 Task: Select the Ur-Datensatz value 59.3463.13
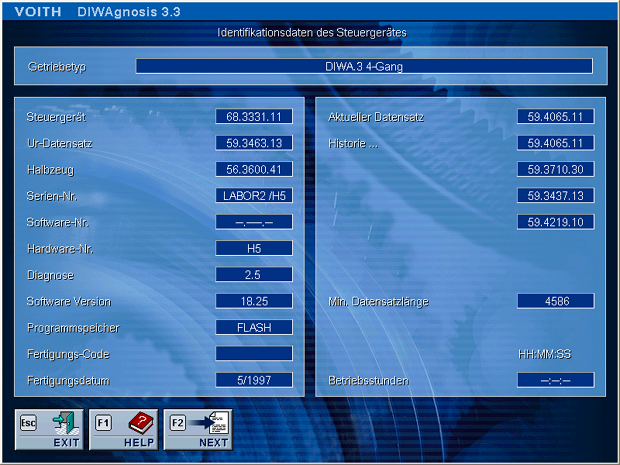click(x=254, y=143)
